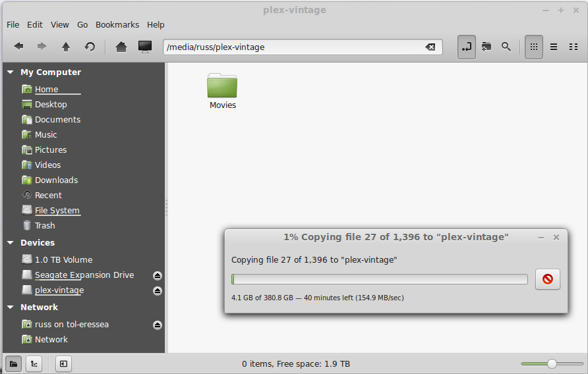
Task: Open the search files tool
Action: (x=506, y=47)
